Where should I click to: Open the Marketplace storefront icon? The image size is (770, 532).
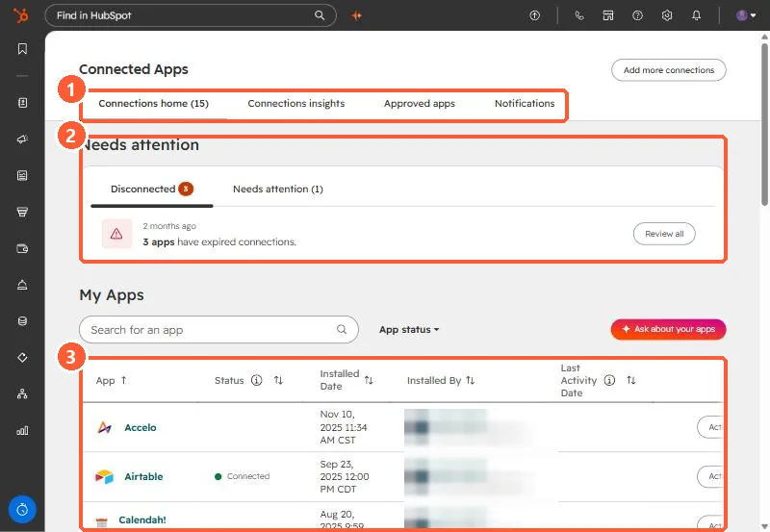pos(608,15)
